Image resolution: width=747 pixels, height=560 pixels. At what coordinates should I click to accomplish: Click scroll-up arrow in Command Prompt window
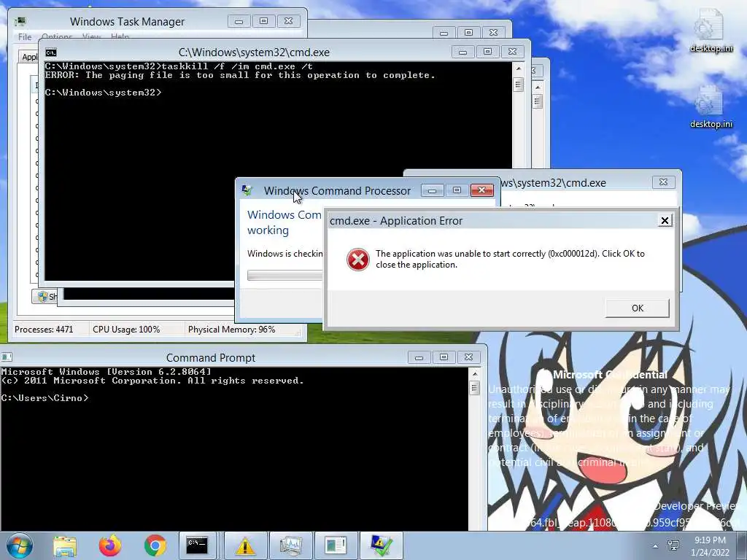click(x=474, y=375)
